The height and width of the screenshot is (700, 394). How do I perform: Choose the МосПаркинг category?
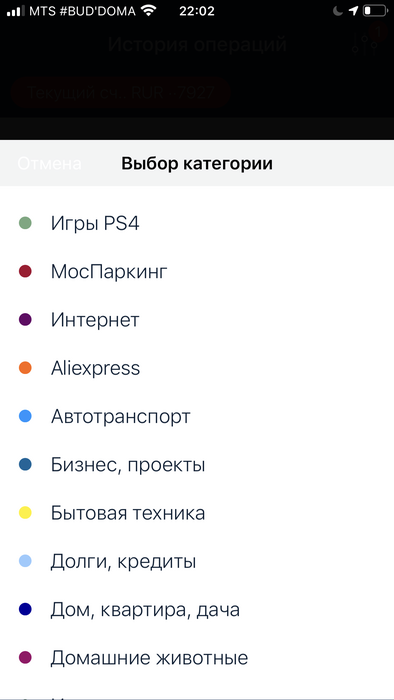tap(197, 271)
